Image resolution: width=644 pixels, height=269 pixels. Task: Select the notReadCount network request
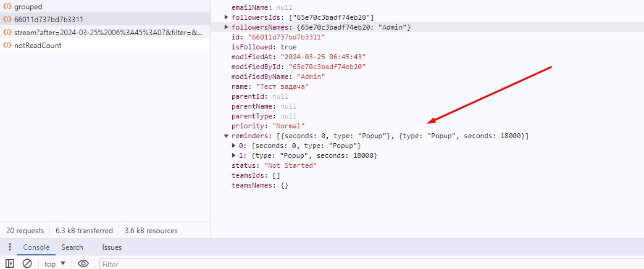pyautogui.click(x=38, y=46)
